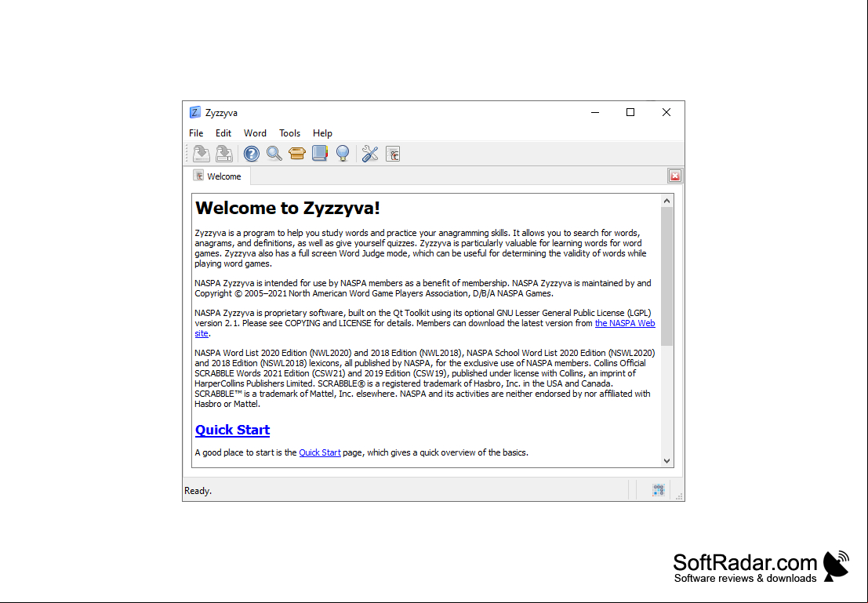Open a new Quiz with question-mark icon
868x603 pixels.
[252, 154]
